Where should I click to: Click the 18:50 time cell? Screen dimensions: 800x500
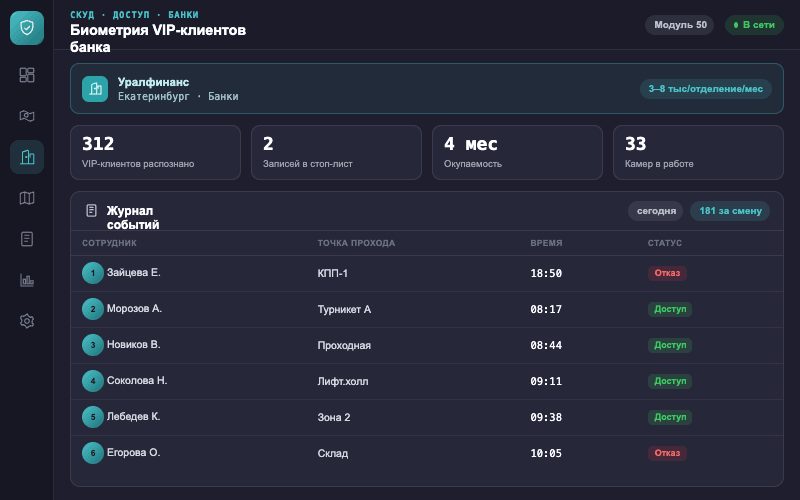(546, 273)
